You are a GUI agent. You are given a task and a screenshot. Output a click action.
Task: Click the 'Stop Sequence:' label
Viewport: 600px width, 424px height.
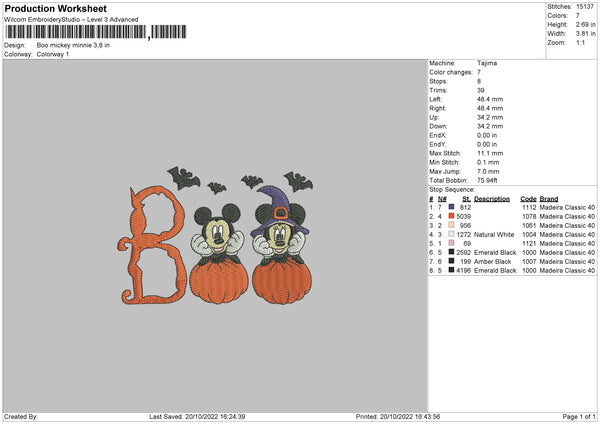(452, 189)
